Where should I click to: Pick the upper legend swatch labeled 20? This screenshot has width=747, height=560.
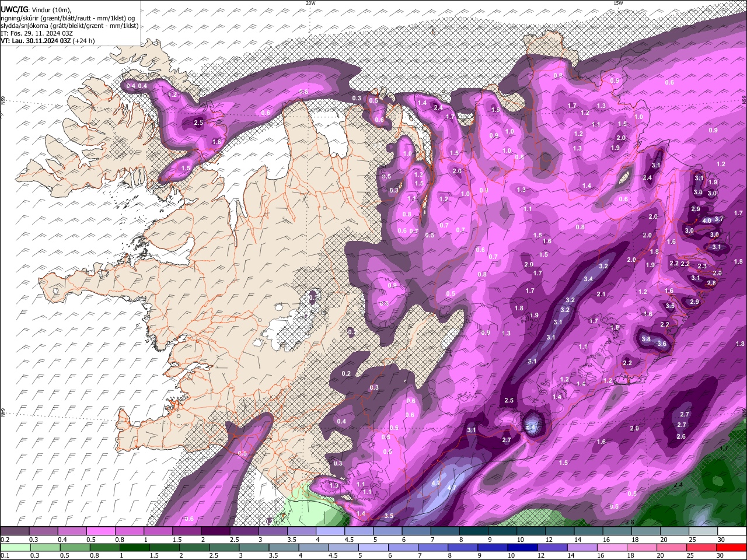click(674, 531)
